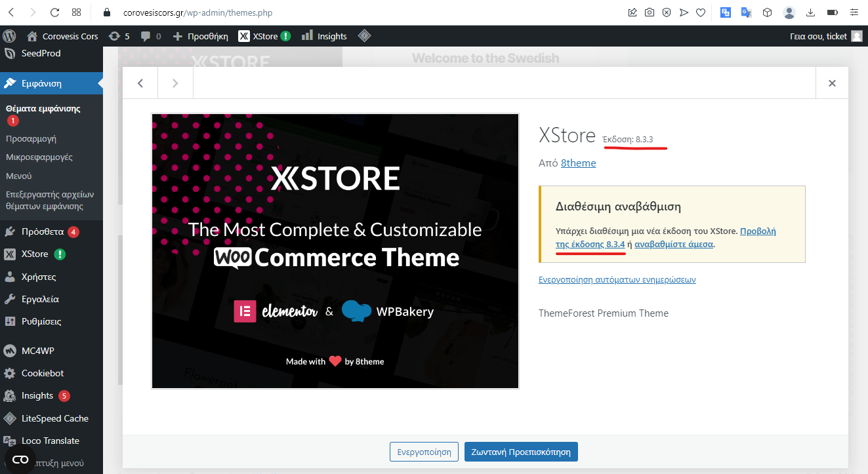This screenshot has height=474, width=868.
Task: Add page to bookmarks with heart icon
Action: pos(701,12)
